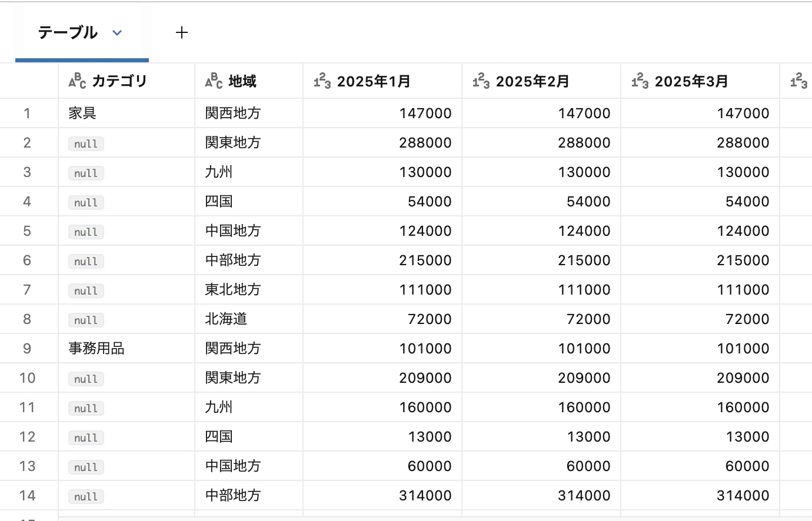This screenshot has width=812, height=521.
Task: Select the 事務用品 category cell
Action: pos(127,348)
